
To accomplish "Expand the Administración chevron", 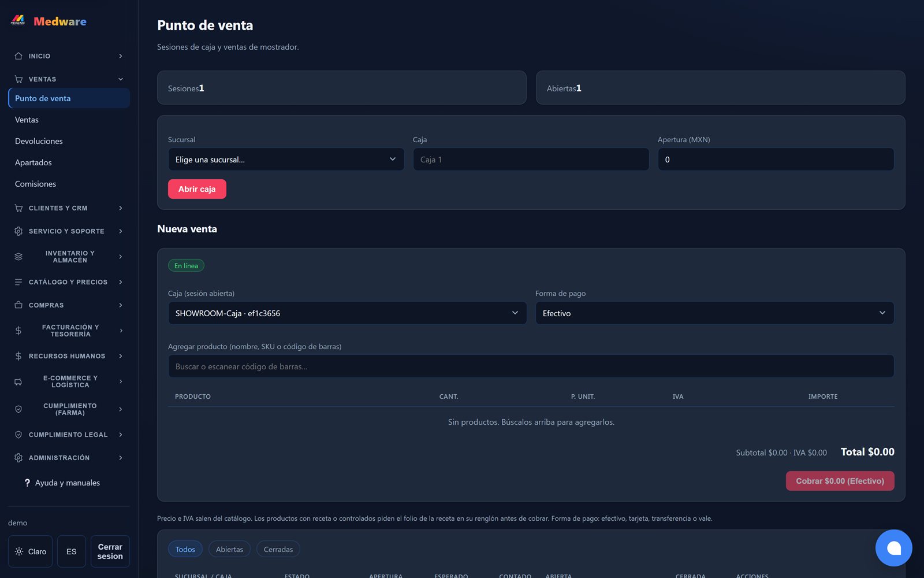I will [x=121, y=458].
